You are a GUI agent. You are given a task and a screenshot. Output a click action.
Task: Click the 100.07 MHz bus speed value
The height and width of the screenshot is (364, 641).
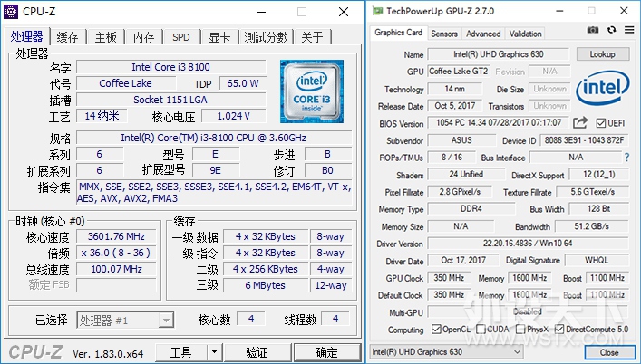click(x=117, y=269)
